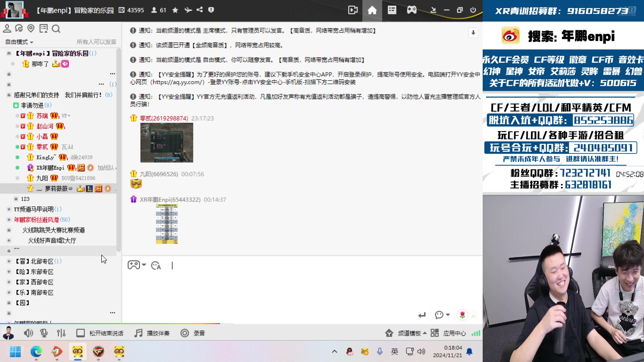Open the bulletin board icon in sidebar
The height and width of the screenshot is (362, 644).
44,28
